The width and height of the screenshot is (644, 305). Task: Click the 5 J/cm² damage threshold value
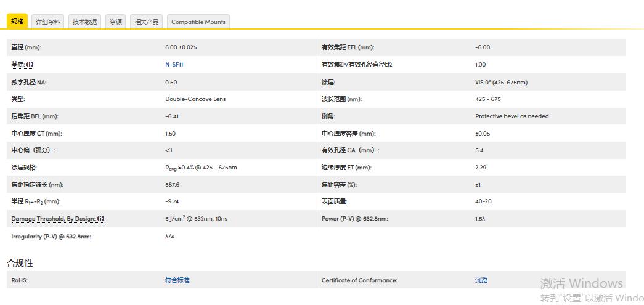[196, 219]
